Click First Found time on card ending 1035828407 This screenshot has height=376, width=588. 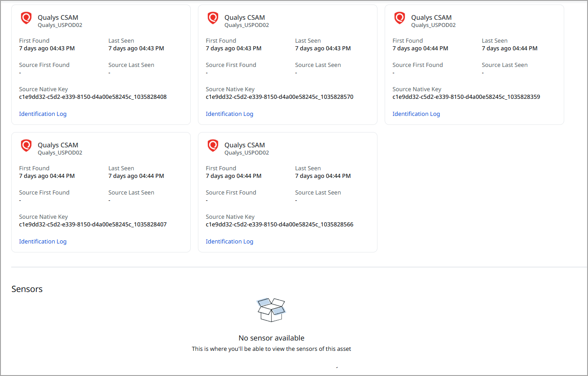coord(47,176)
